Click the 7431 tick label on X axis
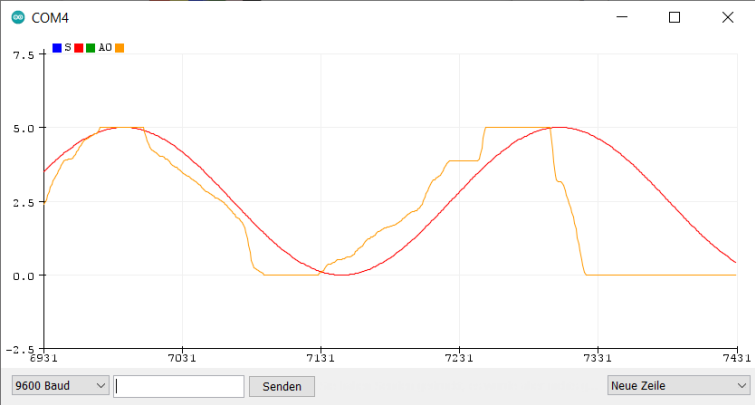756x406 pixels. tap(735, 358)
